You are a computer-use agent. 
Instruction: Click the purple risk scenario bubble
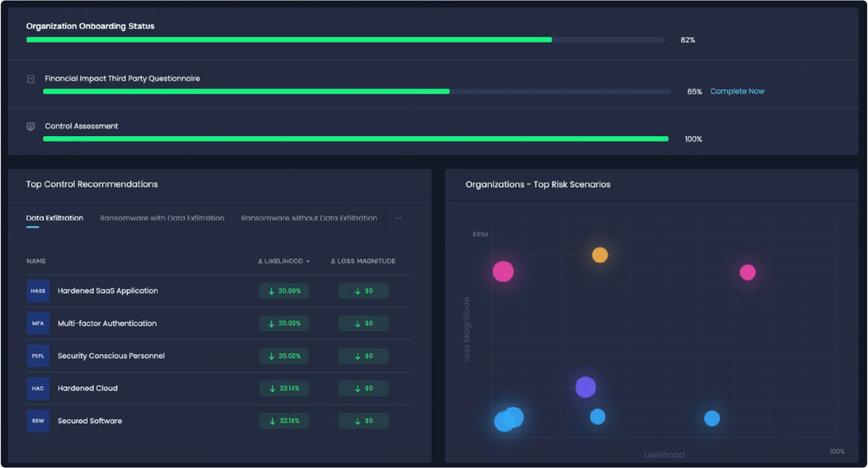click(585, 387)
